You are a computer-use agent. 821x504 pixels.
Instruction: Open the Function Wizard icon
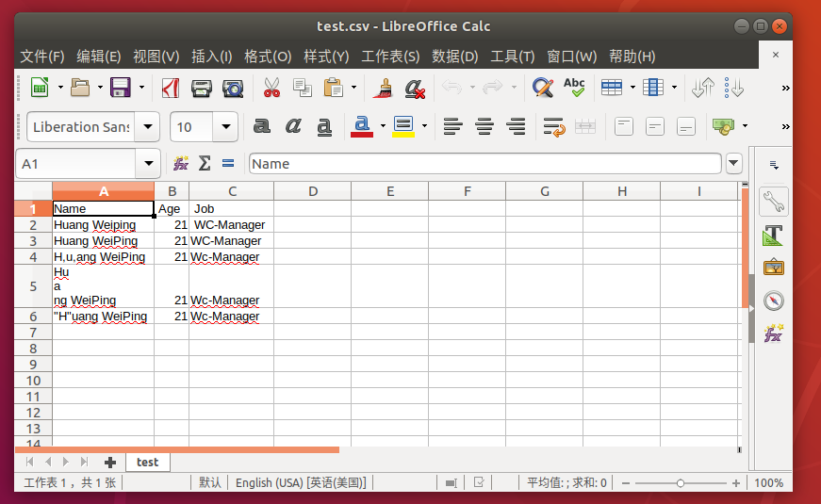pos(180,164)
